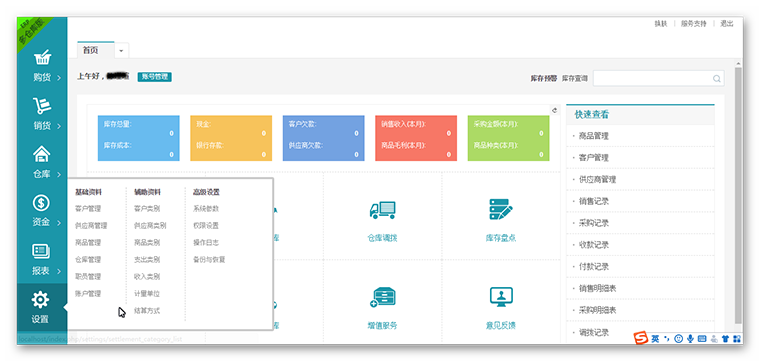Click the 意见反馈 monitor icon
This screenshot has width=760, height=361.
pos(501,297)
